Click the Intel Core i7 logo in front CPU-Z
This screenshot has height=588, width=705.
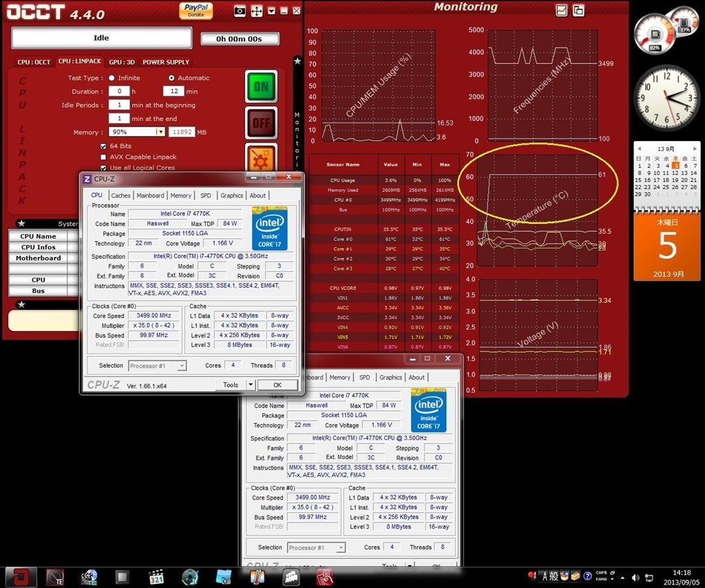pyautogui.click(x=269, y=229)
